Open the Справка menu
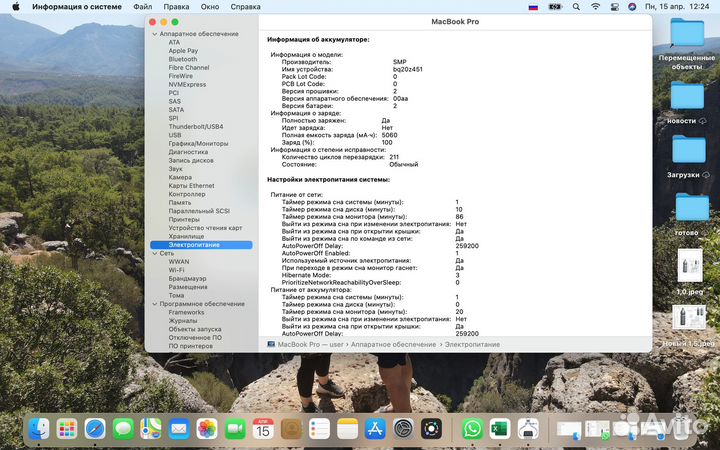The height and width of the screenshot is (450, 720). [x=245, y=7]
